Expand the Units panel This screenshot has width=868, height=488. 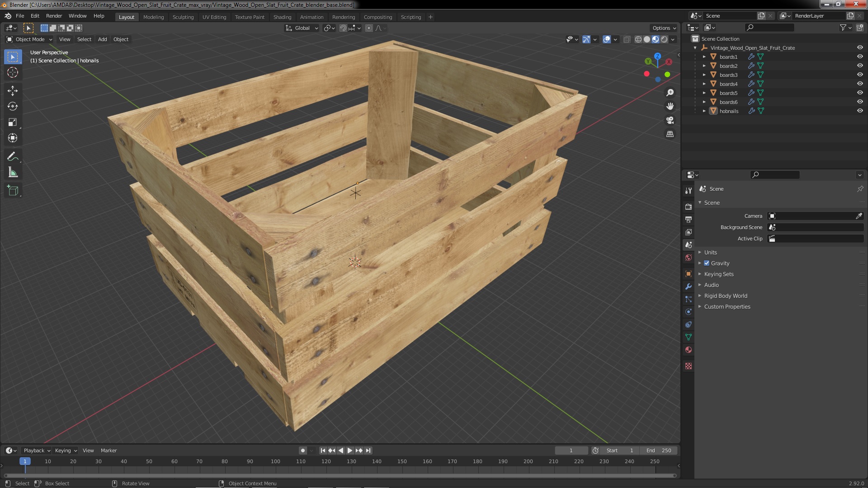click(x=710, y=252)
